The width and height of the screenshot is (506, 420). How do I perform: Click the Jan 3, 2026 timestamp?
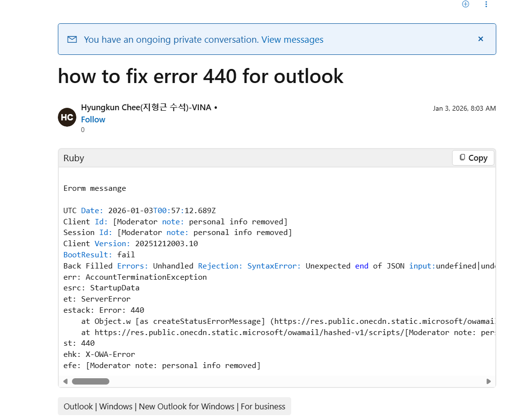click(x=464, y=108)
